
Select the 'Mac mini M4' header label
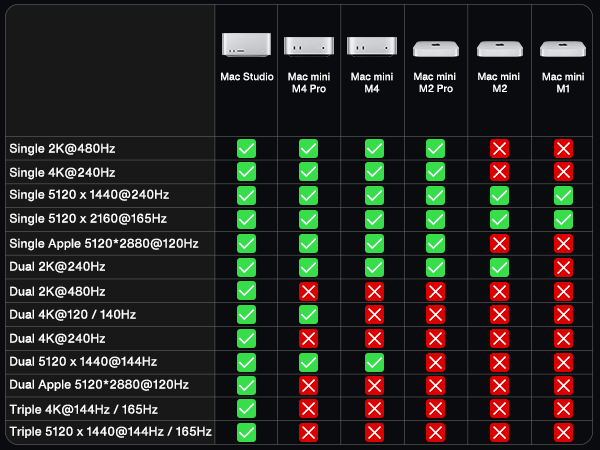point(372,83)
